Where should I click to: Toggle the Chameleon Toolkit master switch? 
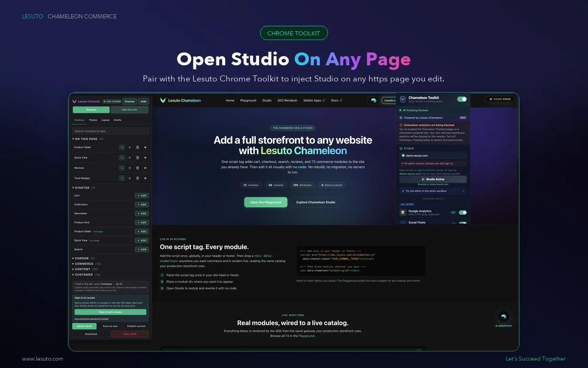coord(462,99)
